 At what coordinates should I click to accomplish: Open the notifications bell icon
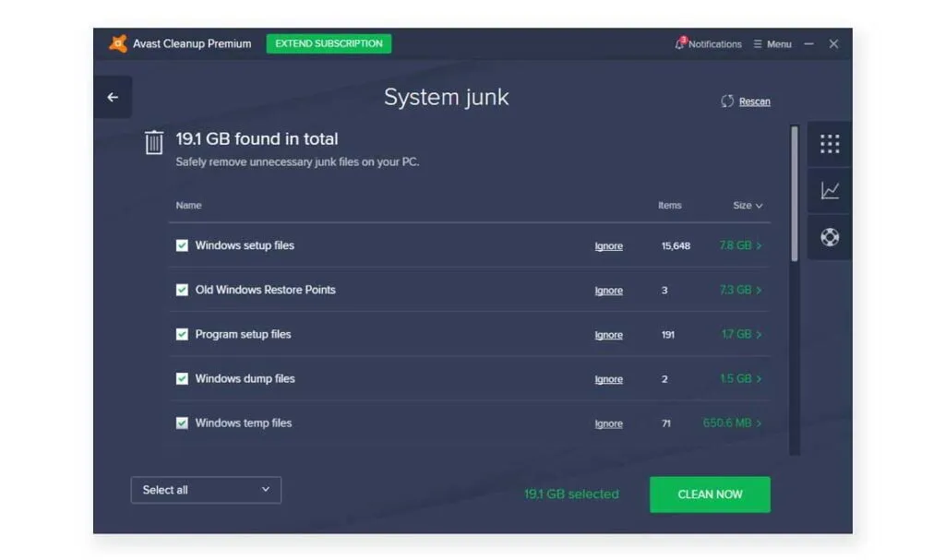(x=680, y=43)
